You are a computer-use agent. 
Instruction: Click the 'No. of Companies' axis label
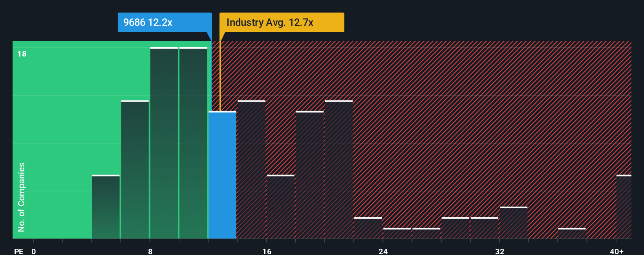point(22,197)
